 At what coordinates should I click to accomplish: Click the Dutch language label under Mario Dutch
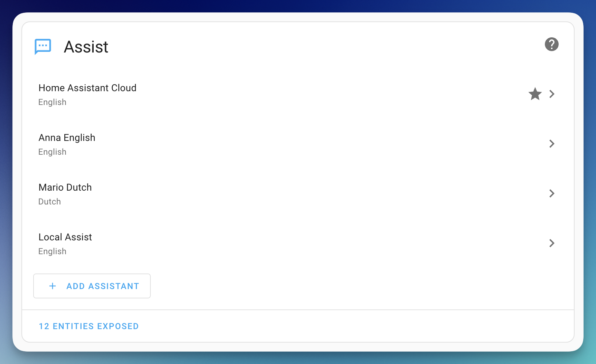coord(49,201)
